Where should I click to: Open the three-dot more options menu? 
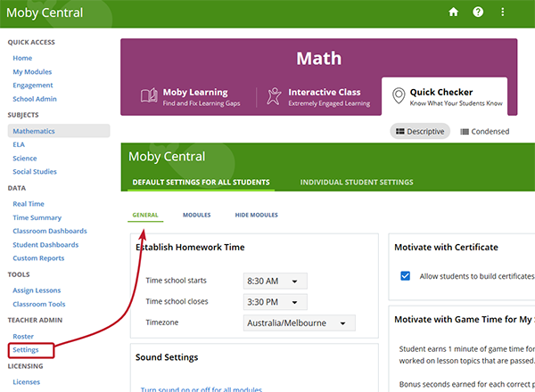click(502, 12)
